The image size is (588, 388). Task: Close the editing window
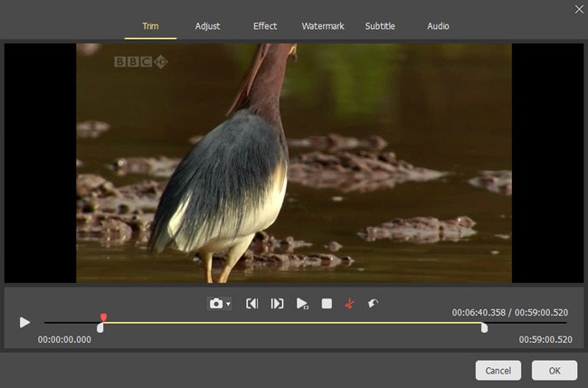click(x=578, y=9)
